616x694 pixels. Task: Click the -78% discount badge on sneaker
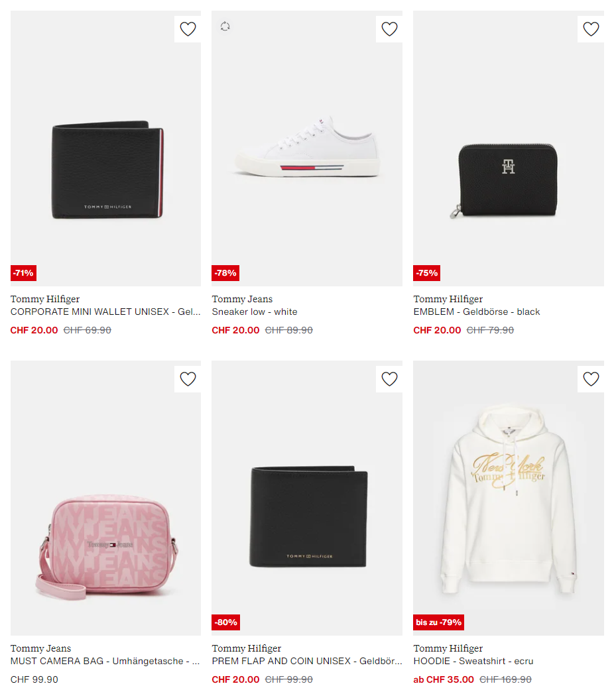tap(225, 273)
